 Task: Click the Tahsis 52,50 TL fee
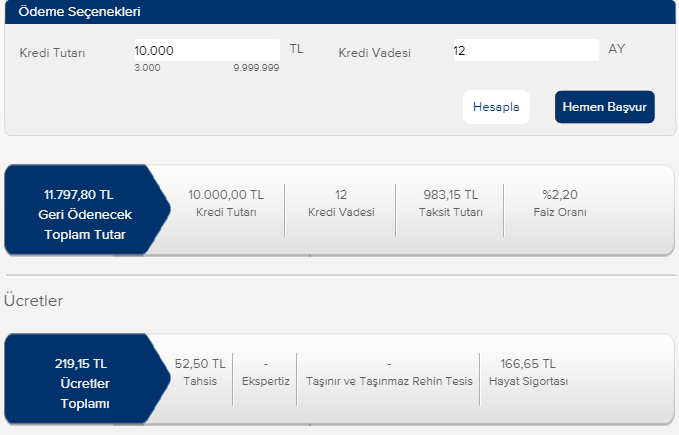point(200,372)
